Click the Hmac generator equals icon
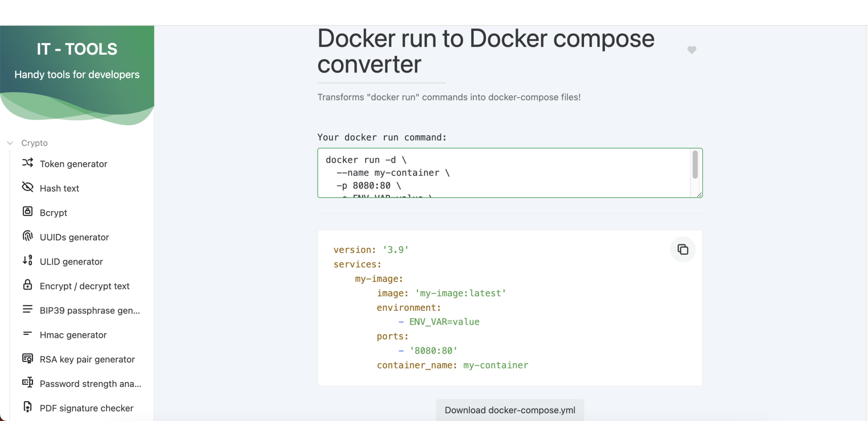This screenshot has height=421, width=868. [27, 334]
